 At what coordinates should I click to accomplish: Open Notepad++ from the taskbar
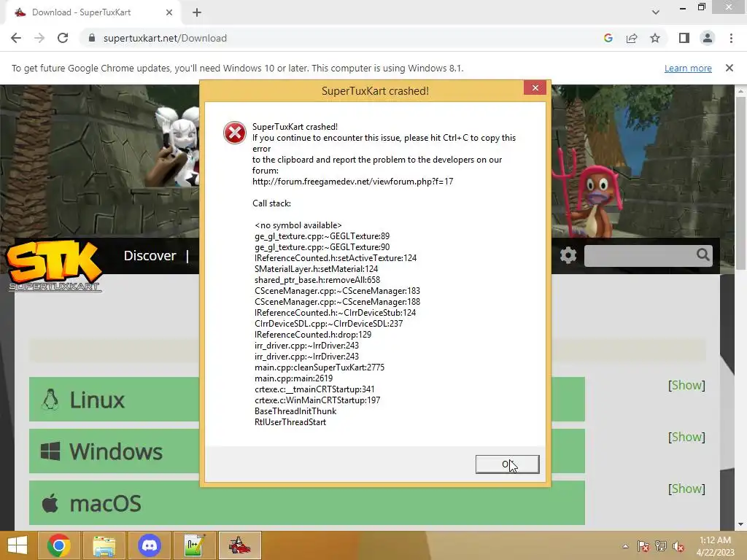pyautogui.click(x=195, y=545)
